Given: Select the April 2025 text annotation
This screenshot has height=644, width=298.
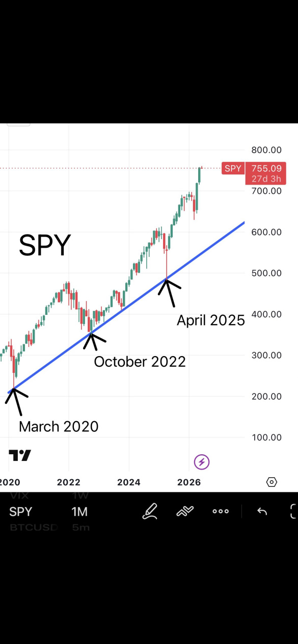Looking at the screenshot, I should click(211, 320).
